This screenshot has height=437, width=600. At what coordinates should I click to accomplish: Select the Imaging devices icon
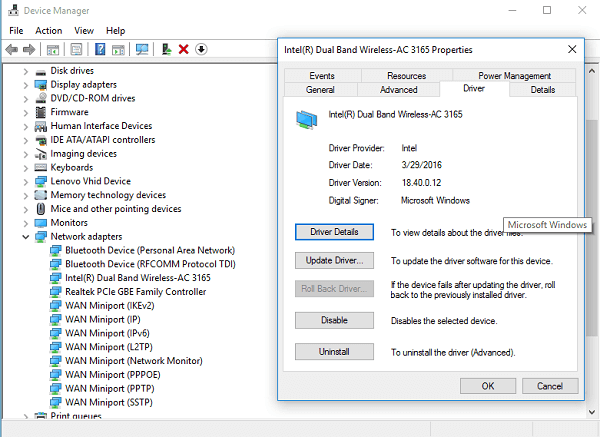pyautogui.click(x=41, y=154)
